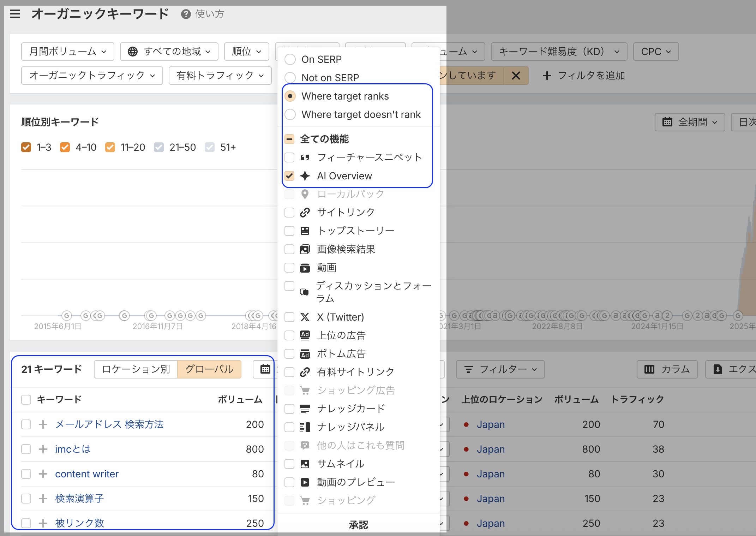The width and height of the screenshot is (756, 536).
Task: Click the ナレッジカード icon
Action: (305, 409)
